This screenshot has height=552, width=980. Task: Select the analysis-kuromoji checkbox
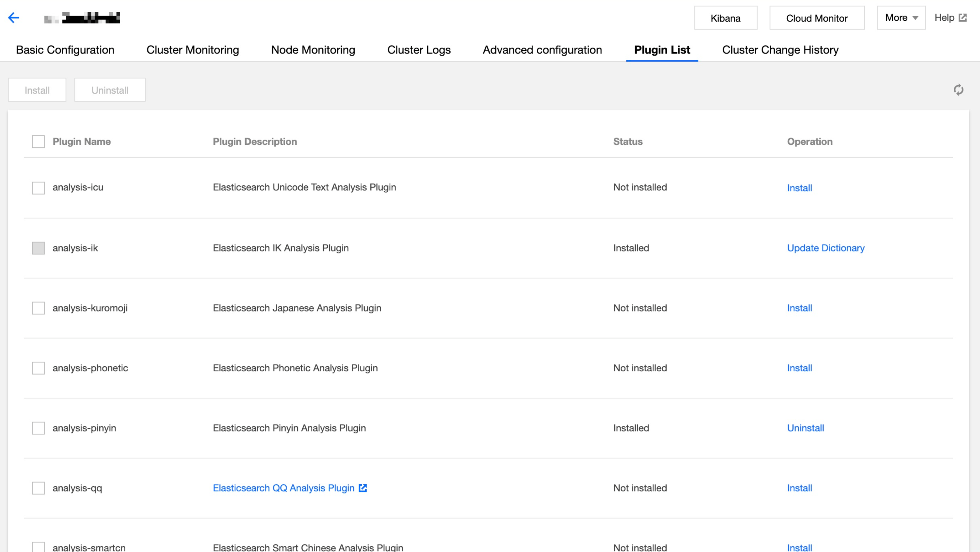(x=38, y=308)
